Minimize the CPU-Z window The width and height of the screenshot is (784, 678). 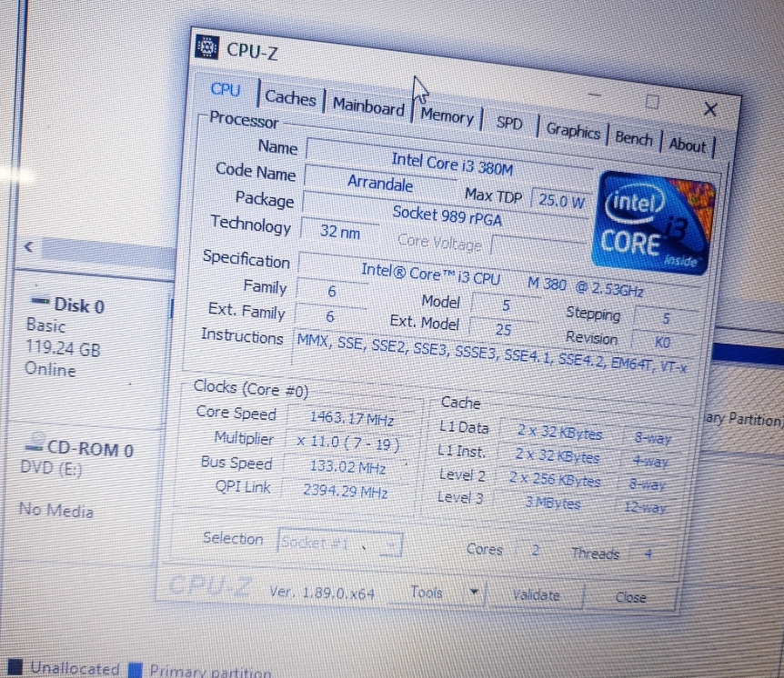pos(596,94)
